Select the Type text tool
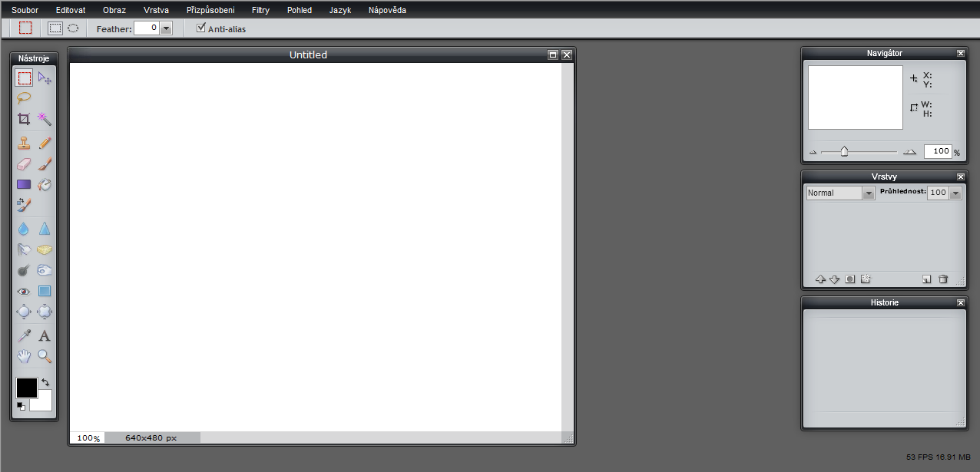The image size is (980, 472). [x=45, y=335]
